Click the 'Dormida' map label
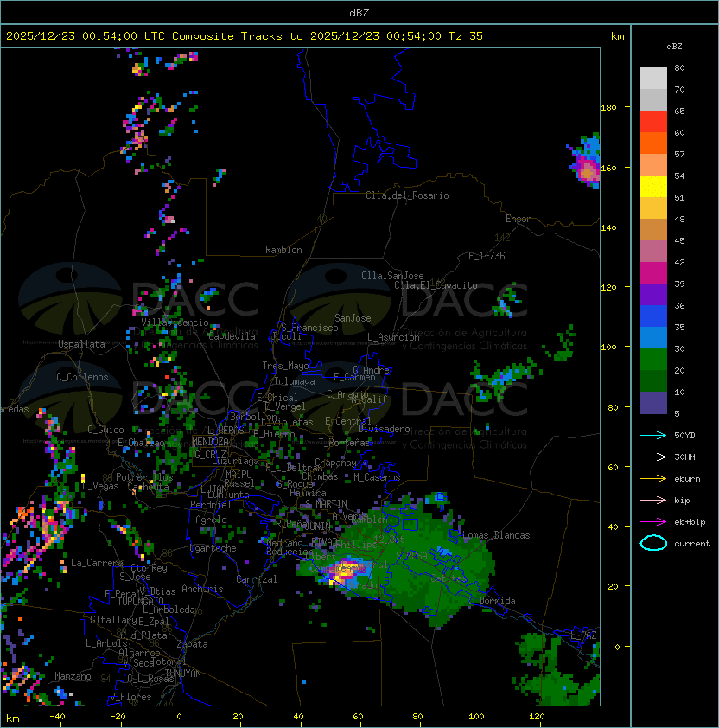 click(497, 601)
